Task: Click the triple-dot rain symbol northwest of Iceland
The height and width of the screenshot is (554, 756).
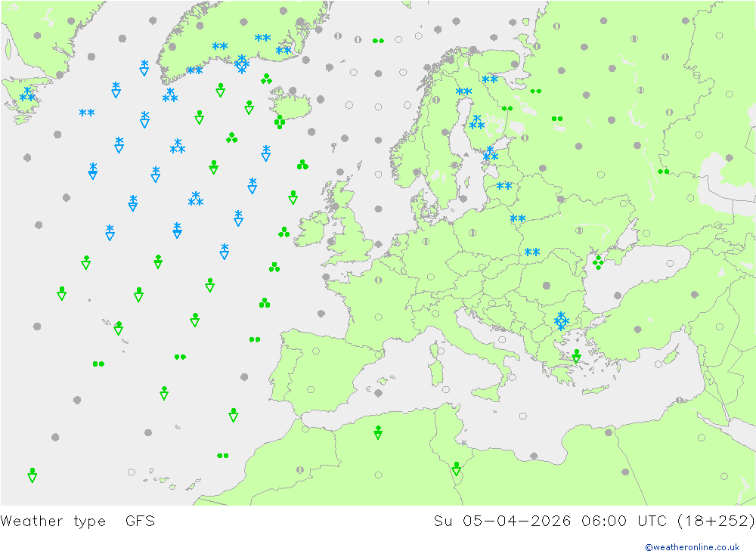Action: tap(266, 79)
